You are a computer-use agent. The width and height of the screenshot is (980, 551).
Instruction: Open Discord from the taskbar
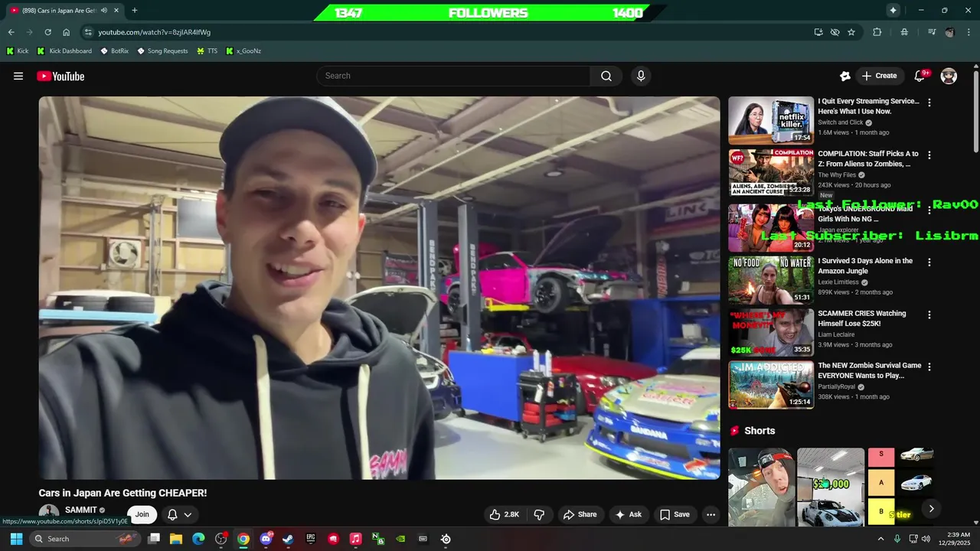(266, 539)
